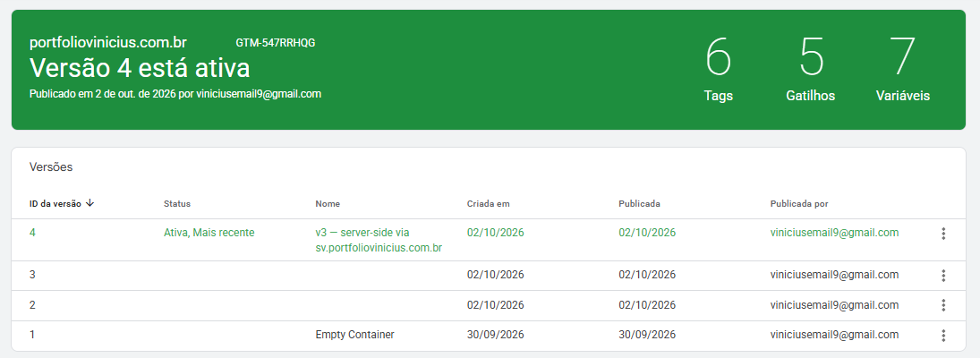Click the 30/09/2026 Publicada date
The height and width of the screenshot is (358, 980).
(647, 334)
